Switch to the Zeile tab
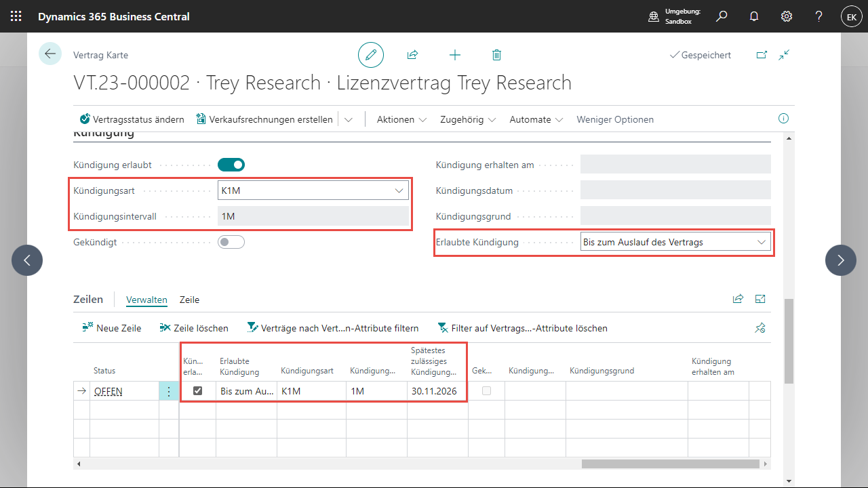 click(x=189, y=300)
